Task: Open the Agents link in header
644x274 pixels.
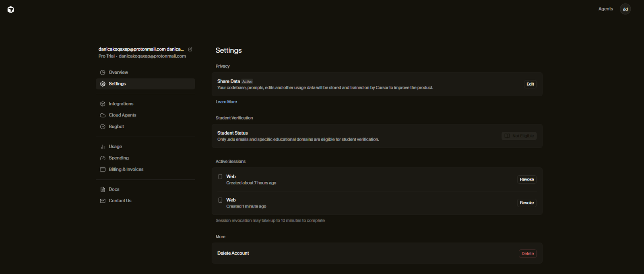Action: click(605, 9)
